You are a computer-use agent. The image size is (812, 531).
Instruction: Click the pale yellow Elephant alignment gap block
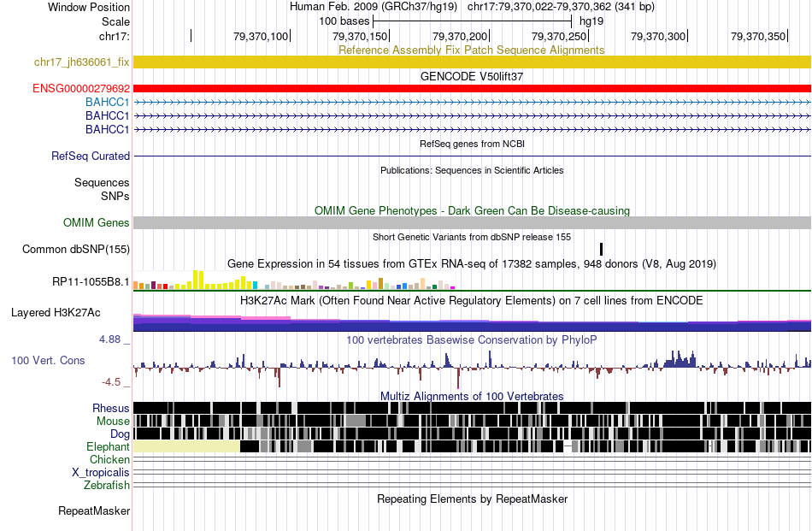point(186,446)
